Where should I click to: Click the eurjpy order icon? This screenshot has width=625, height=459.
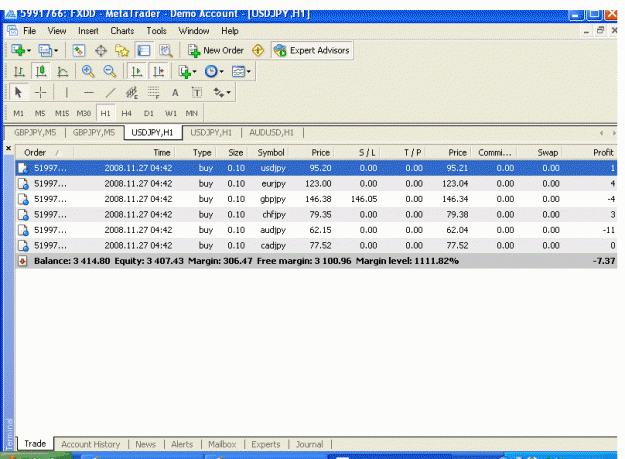[24, 184]
